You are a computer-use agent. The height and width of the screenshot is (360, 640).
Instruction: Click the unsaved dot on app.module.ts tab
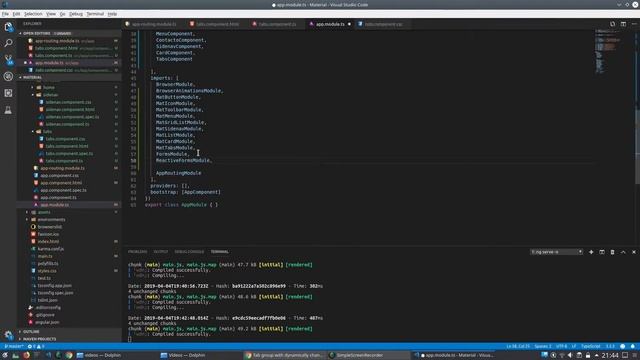pos(349,24)
